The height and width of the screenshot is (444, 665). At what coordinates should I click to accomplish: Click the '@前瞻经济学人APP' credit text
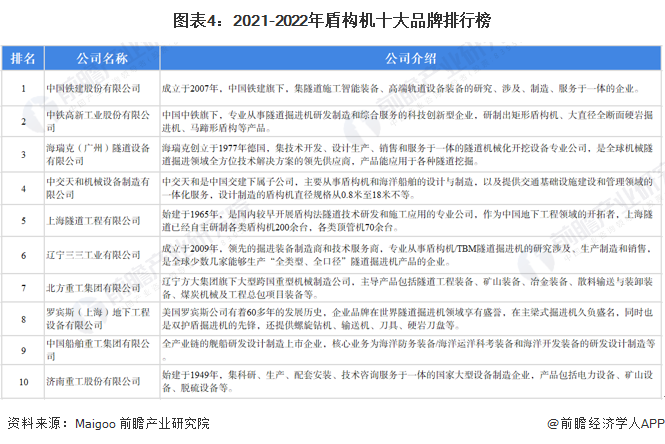coord(606,423)
